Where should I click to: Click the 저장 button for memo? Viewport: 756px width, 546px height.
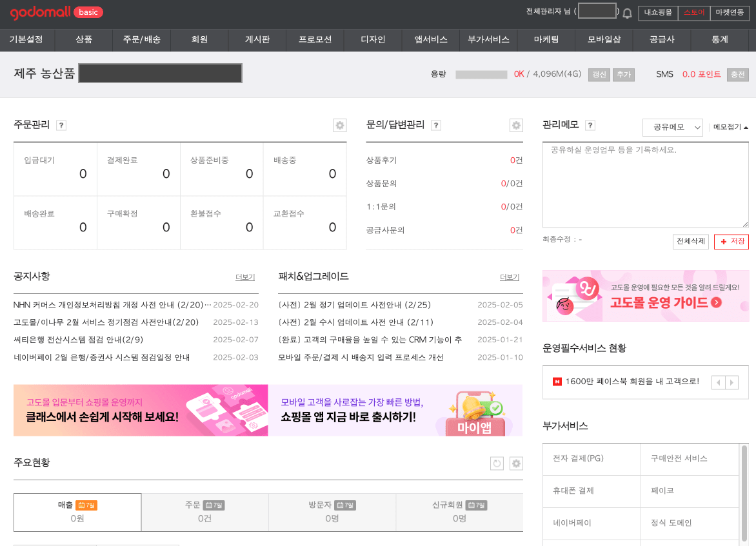(x=731, y=241)
